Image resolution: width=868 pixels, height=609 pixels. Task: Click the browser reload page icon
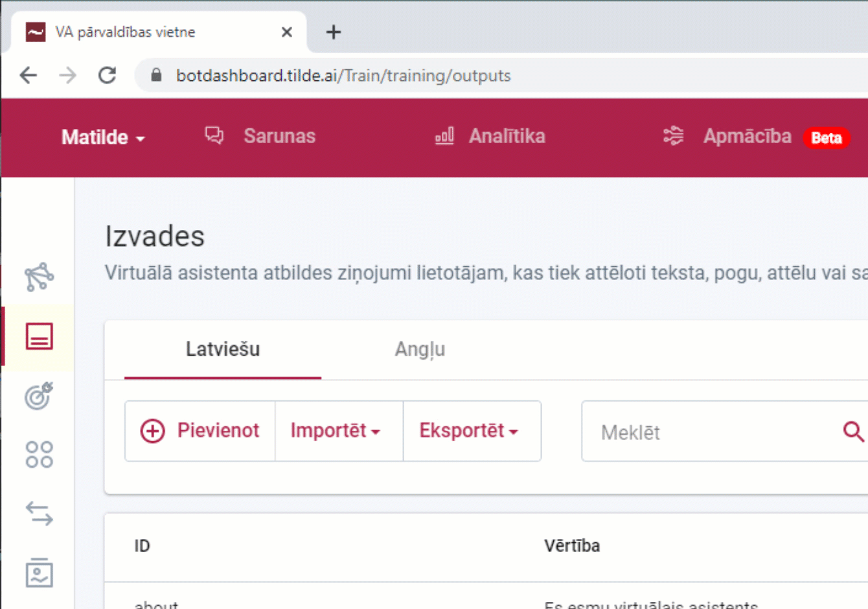click(x=107, y=75)
